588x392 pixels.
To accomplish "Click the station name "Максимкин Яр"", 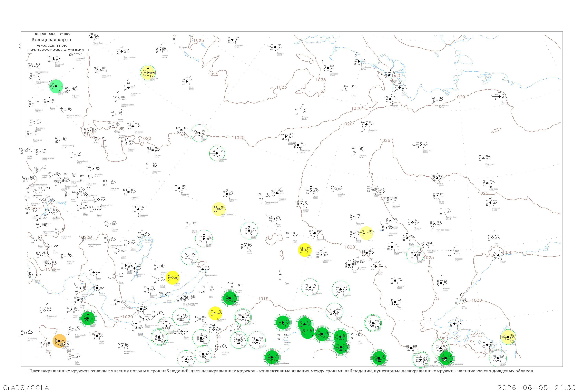I will [68, 146].
